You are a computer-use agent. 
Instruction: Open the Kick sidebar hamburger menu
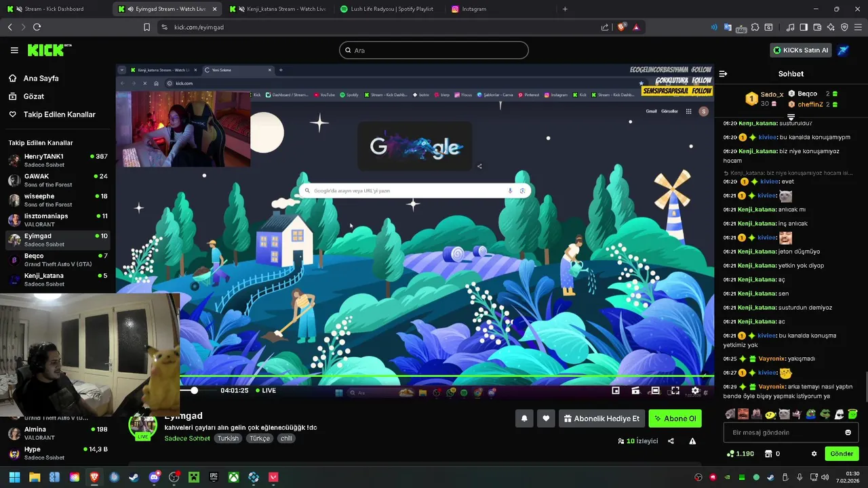[14, 50]
